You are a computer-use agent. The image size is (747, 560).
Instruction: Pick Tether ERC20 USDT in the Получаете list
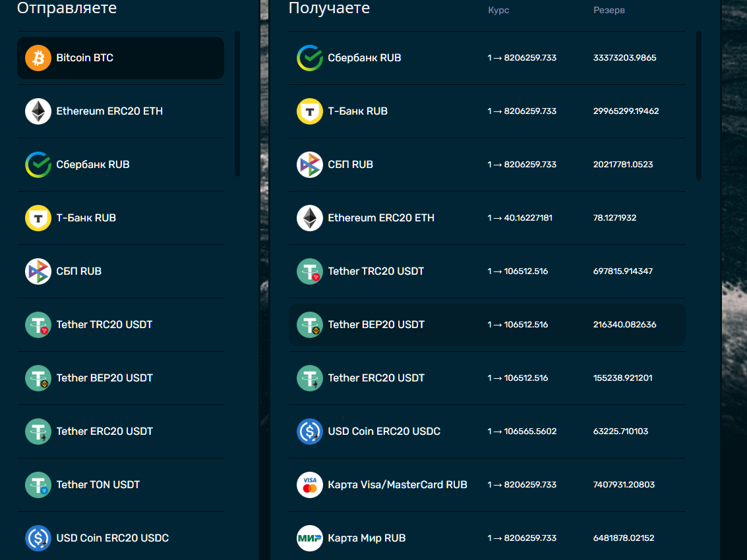tap(376, 378)
